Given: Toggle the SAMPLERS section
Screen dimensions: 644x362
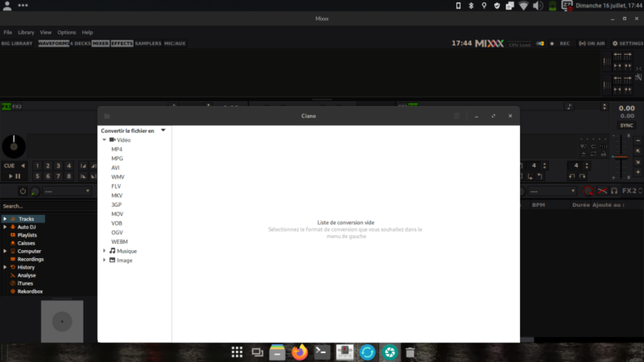Looking at the screenshot, I should (148, 43).
